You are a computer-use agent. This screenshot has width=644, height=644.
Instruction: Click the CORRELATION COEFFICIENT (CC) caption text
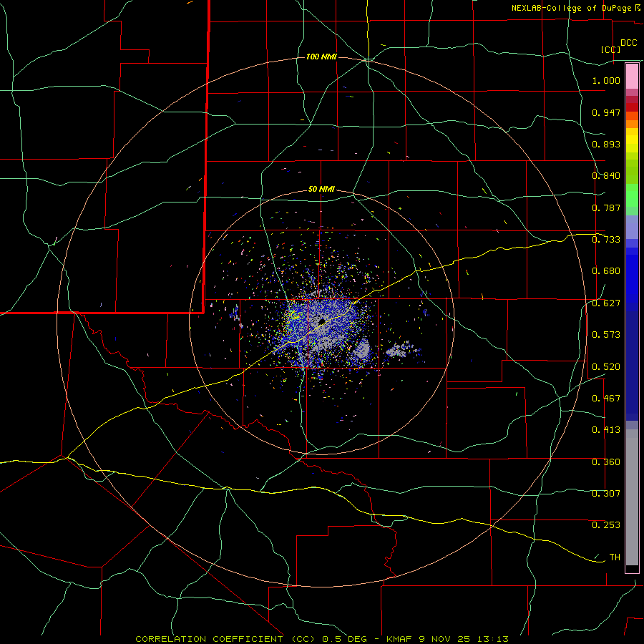click(x=225, y=639)
